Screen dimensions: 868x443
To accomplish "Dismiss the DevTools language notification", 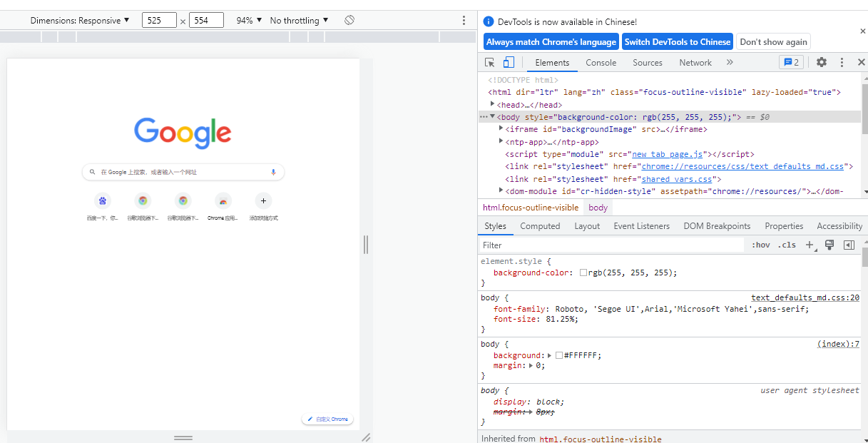I will 862,31.
